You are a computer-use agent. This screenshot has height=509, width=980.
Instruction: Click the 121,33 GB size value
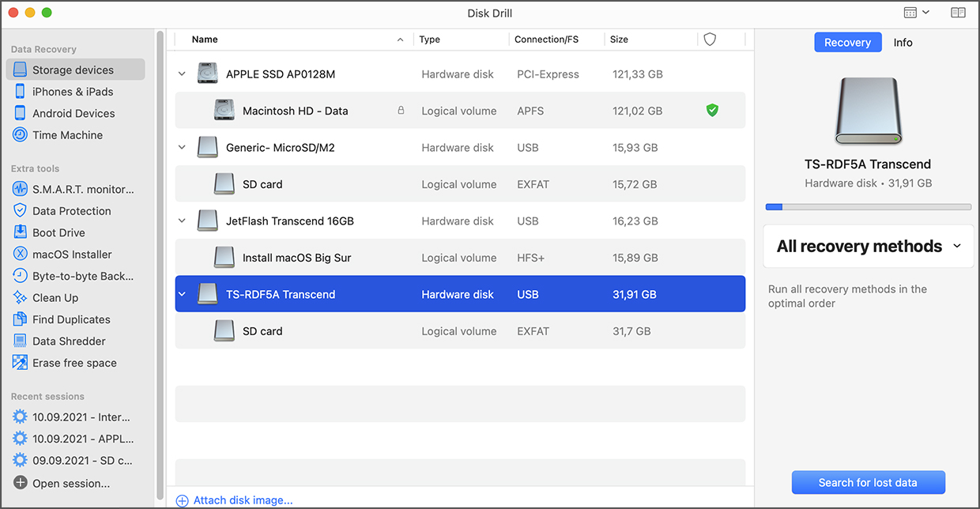point(637,74)
